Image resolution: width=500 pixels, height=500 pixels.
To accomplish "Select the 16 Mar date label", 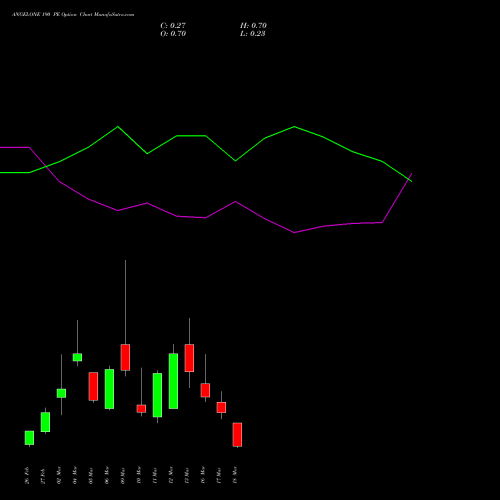I will click(x=203, y=475).
